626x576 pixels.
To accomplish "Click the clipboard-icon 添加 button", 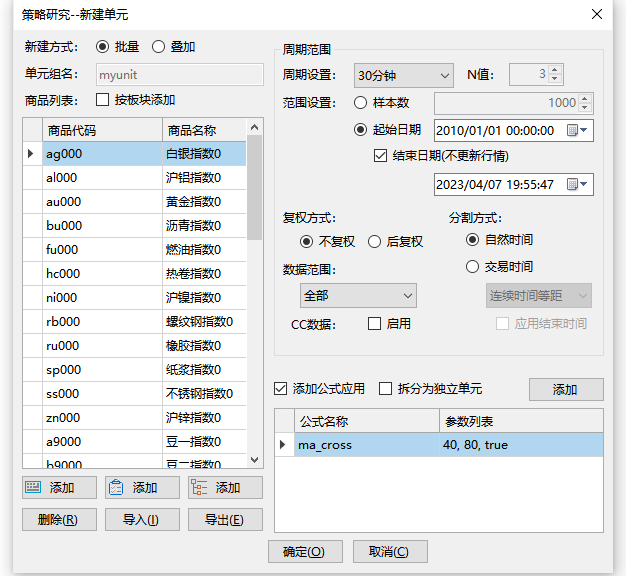I will [143, 487].
